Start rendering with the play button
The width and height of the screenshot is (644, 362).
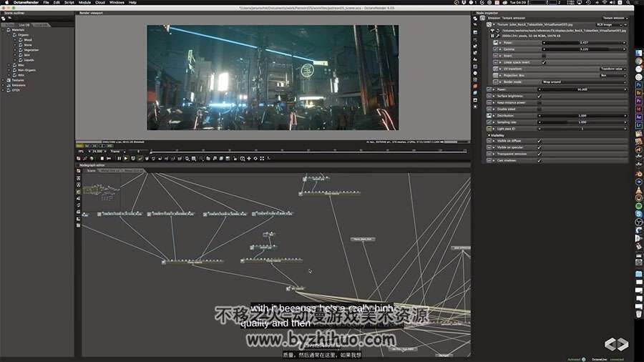126,158
